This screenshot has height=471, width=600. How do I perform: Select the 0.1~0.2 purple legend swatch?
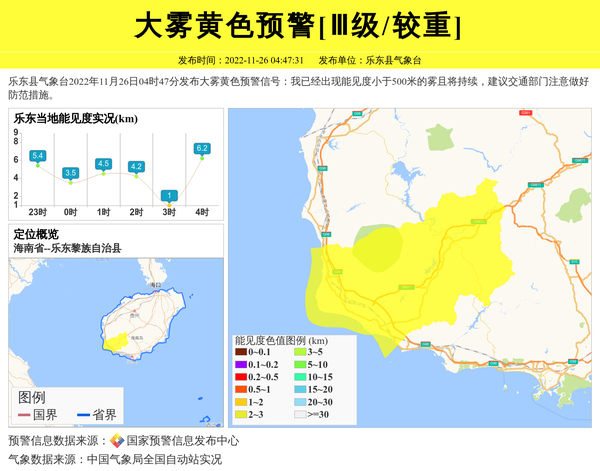click(x=240, y=364)
